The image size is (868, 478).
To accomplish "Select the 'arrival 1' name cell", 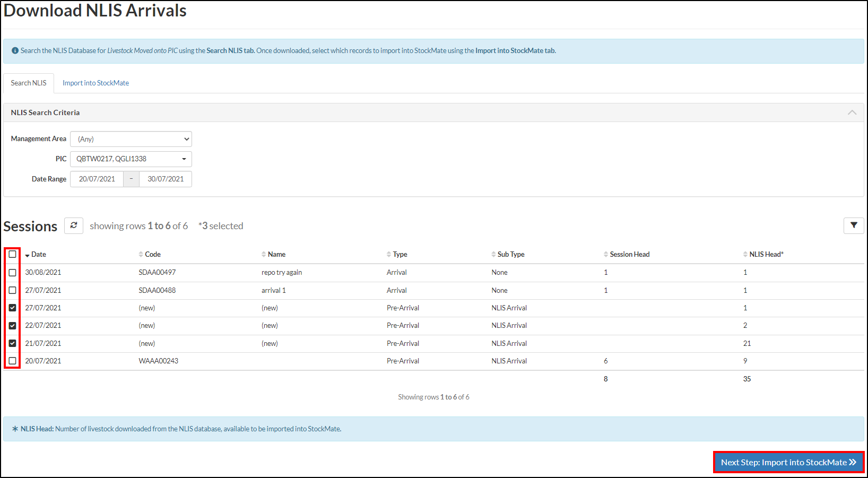I will pos(274,290).
